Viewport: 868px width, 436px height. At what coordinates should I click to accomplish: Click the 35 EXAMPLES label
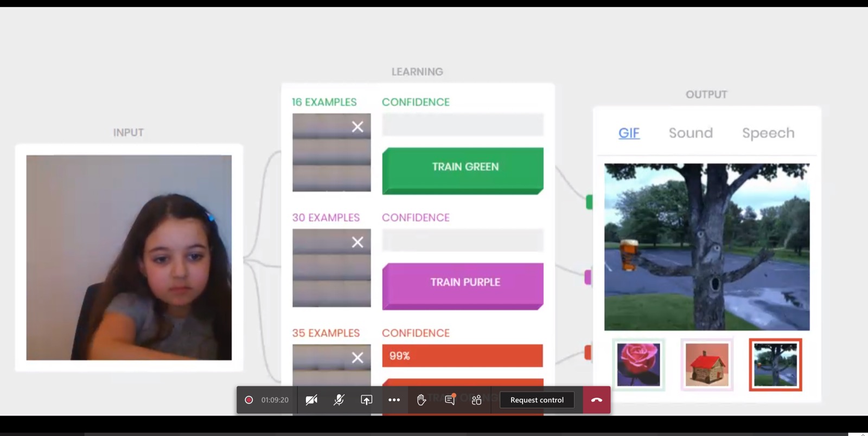coord(325,333)
